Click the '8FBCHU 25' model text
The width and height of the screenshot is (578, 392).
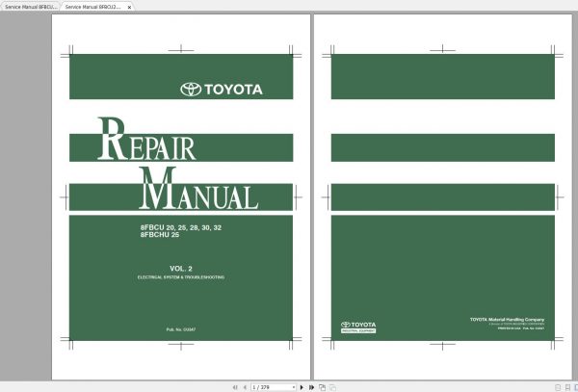[160, 235]
